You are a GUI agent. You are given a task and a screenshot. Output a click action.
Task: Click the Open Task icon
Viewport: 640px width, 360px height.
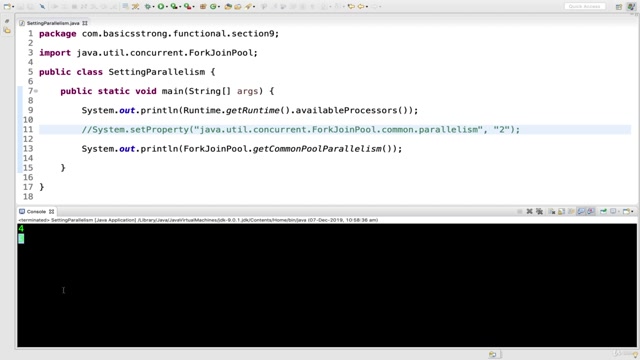(x=238, y=7)
